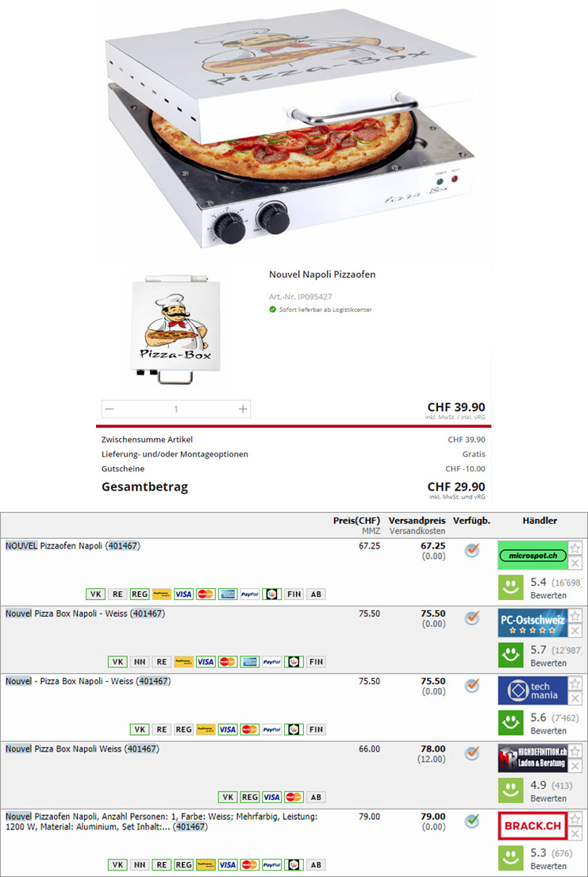Screen dimensions: 588x877
Task: Click the tech mania merchant logo
Action: 532,691
